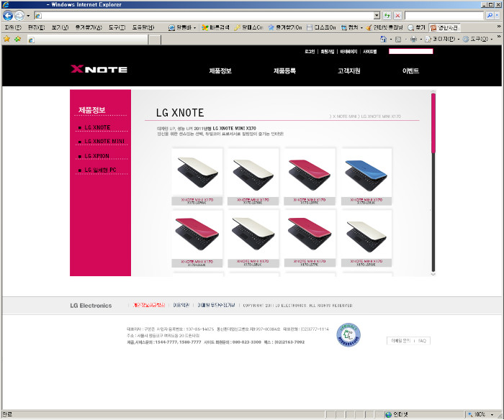Expand the address bar history dropdown
The image size is (504, 420).
(x=377, y=15)
